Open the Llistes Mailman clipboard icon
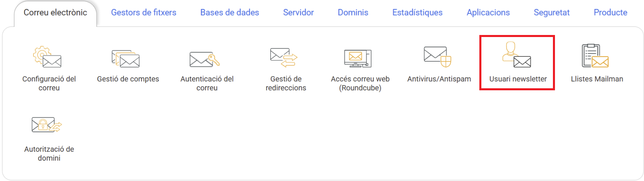The height and width of the screenshot is (181, 644). coord(595,56)
